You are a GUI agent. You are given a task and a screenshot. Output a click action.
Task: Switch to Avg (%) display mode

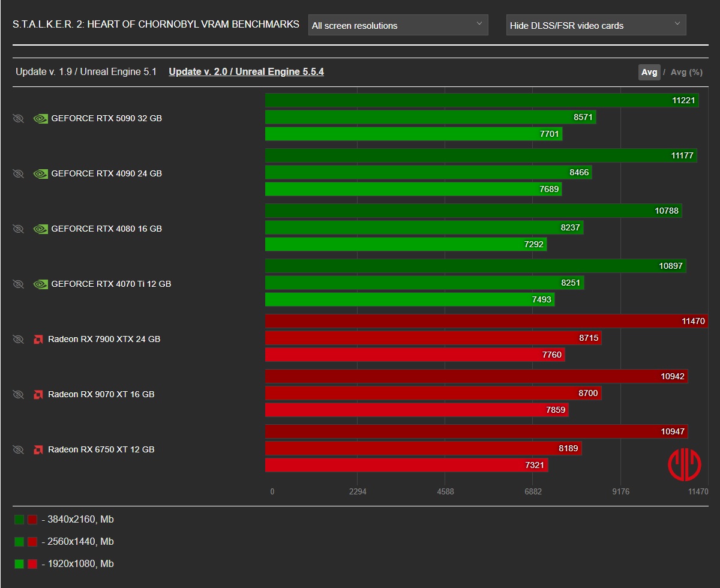686,72
